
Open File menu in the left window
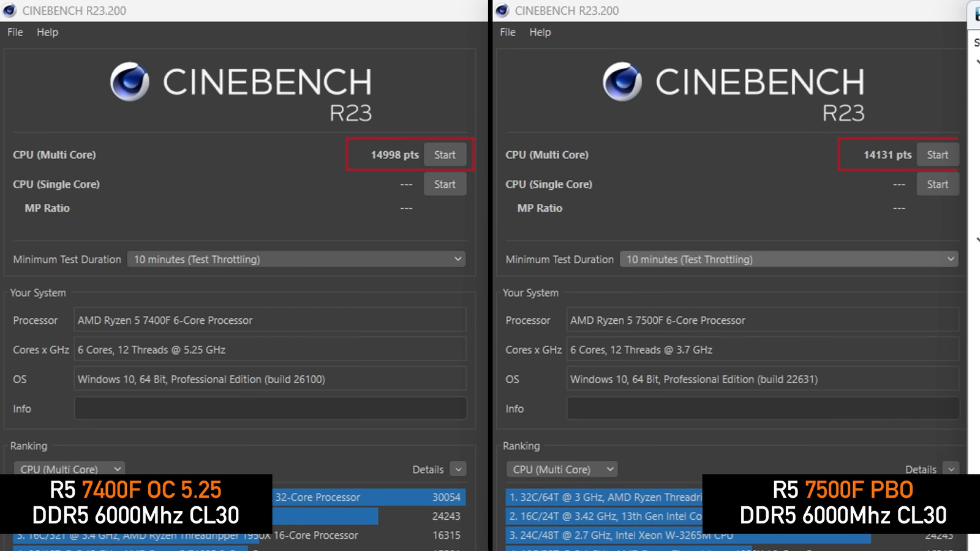(15, 32)
